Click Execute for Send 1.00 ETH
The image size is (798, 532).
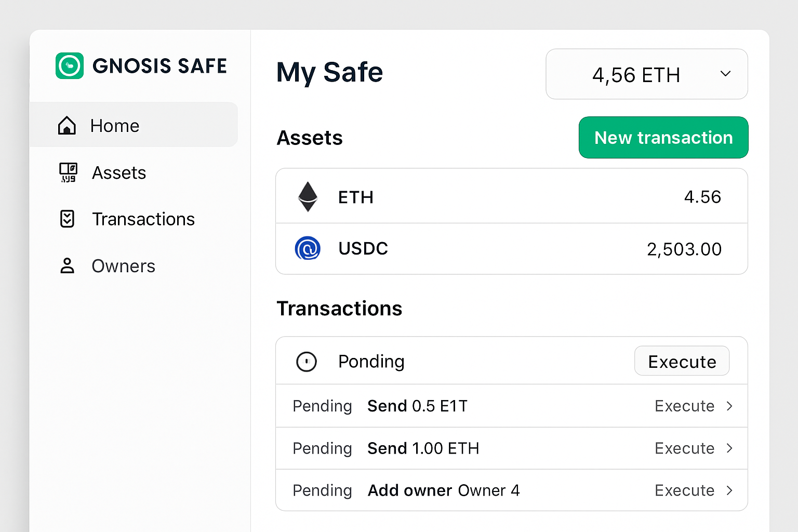coord(685,448)
